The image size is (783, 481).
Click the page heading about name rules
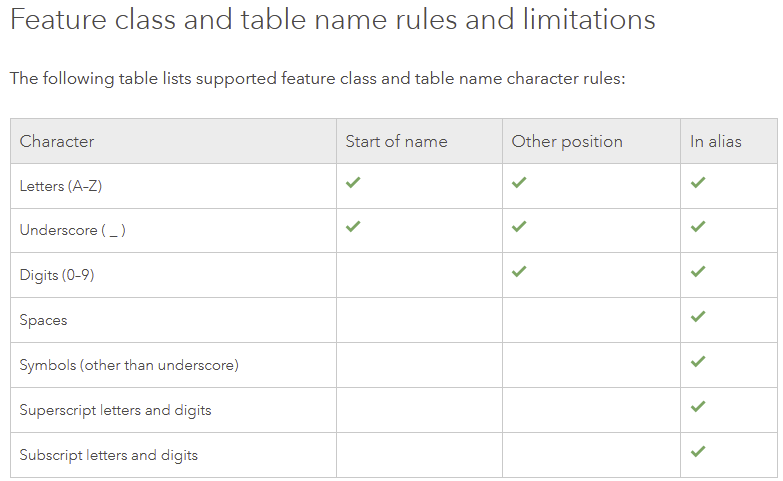333,20
